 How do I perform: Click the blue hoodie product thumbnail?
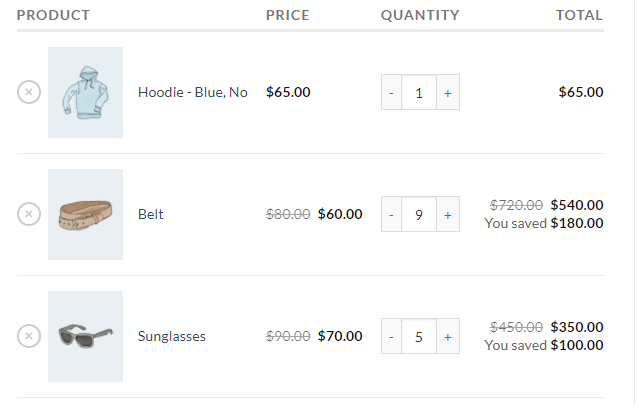point(85,92)
